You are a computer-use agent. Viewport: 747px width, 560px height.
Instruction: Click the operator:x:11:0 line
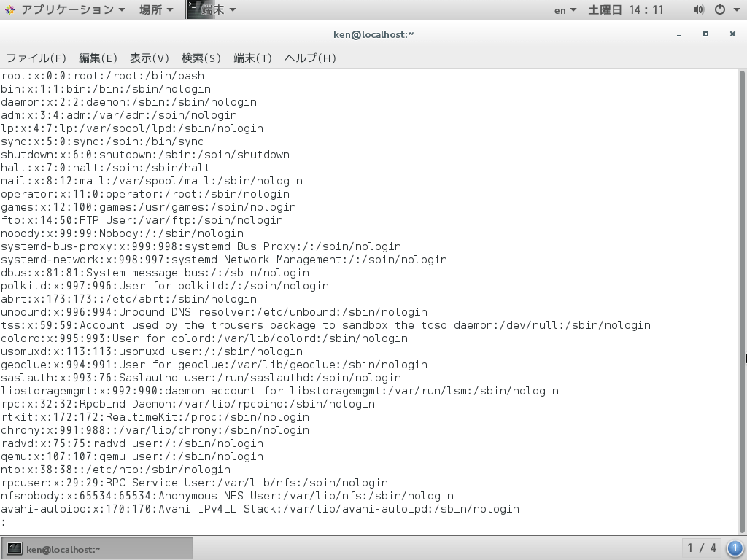click(145, 194)
